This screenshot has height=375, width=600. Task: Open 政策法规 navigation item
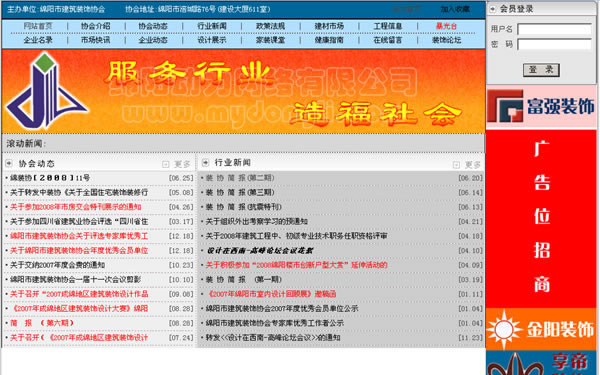tap(271, 26)
